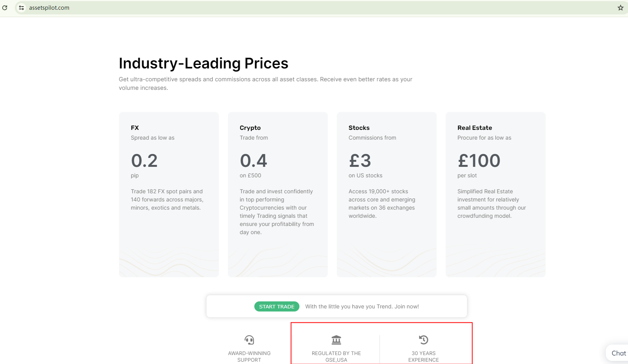Open the Chat widget
628x364 pixels.
[618, 353]
